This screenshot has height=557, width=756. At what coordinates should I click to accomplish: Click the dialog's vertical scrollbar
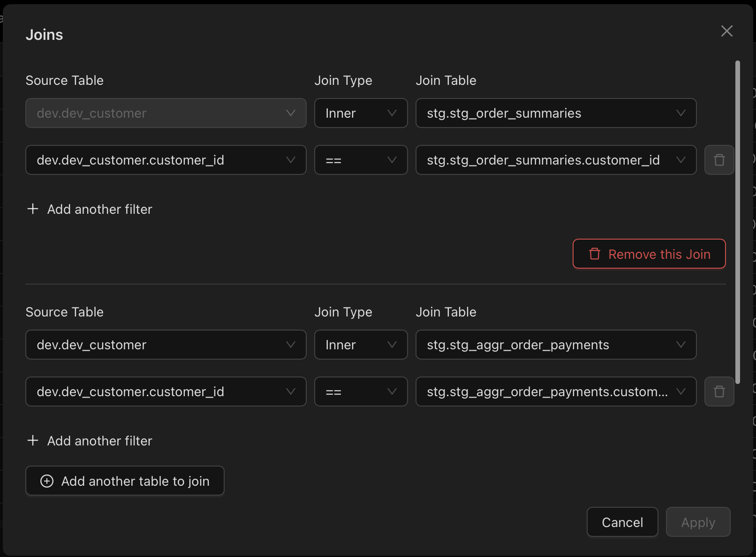pos(737,222)
